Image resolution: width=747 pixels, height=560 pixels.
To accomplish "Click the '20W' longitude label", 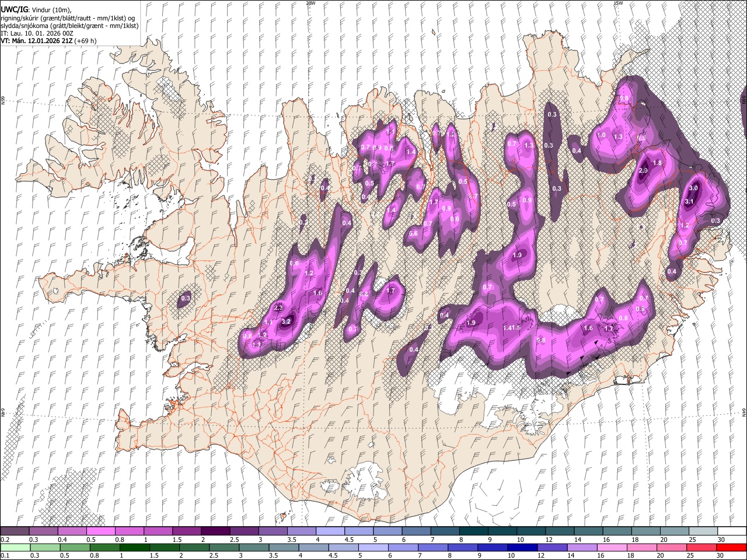I will coord(310,3).
